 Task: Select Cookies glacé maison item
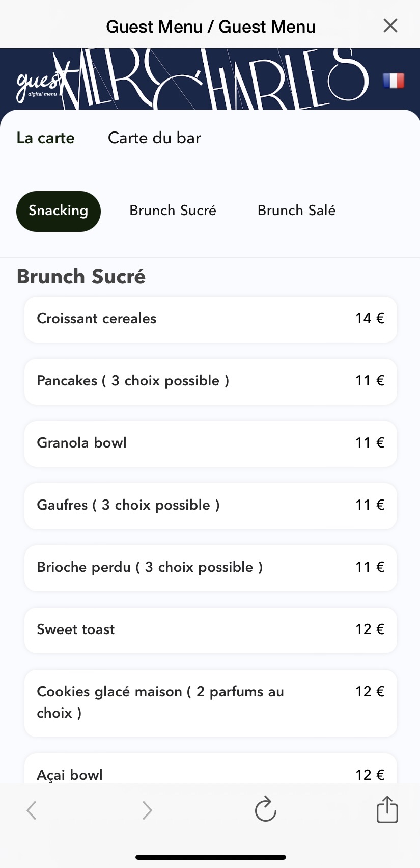pos(210,702)
